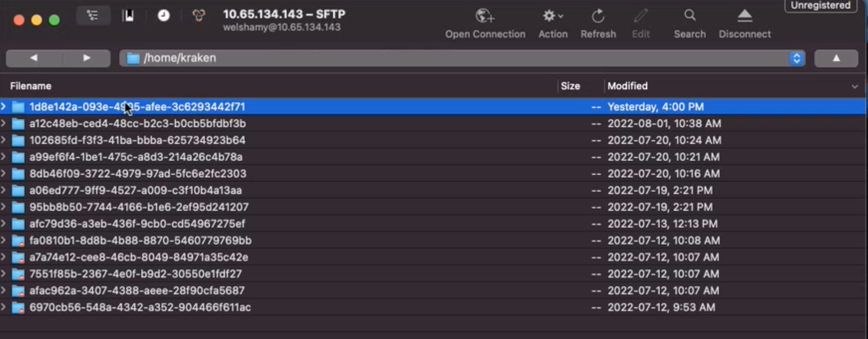Show the Bookmarks view
868x339 pixels.
click(128, 16)
